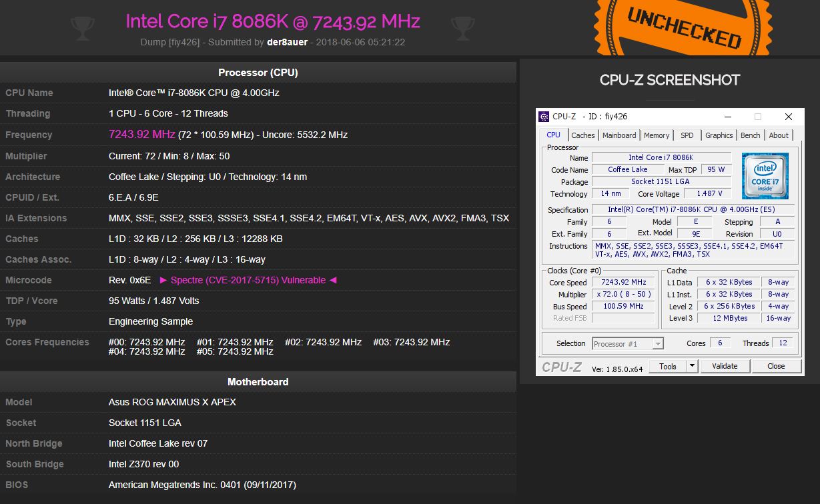Click the American Megatrends BIOS value
Screen dimensions: 820x504
point(202,485)
